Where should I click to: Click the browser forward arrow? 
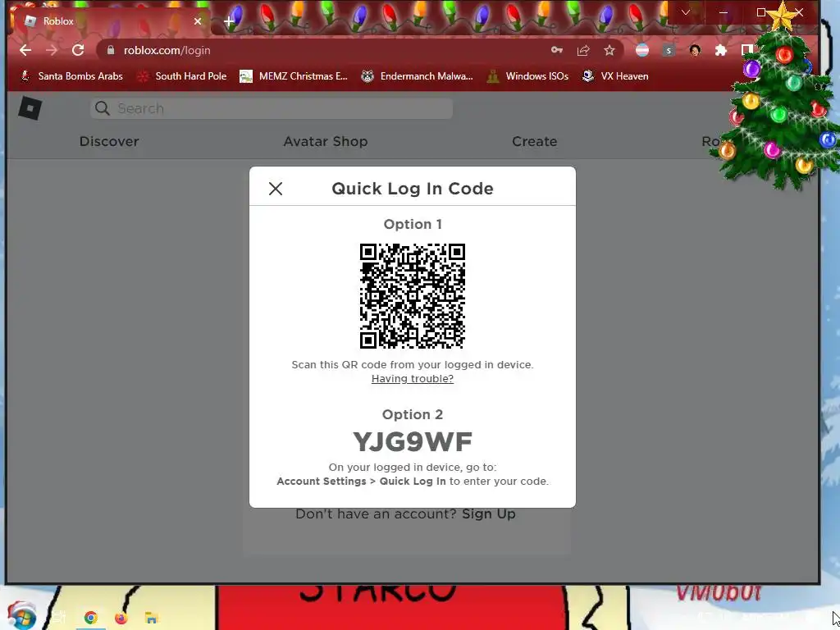(52, 50)
